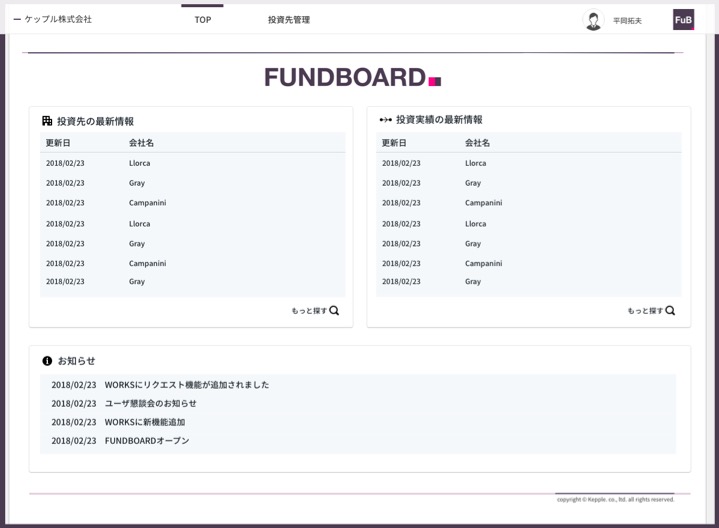Click the building icon beside 投資先の最新情報
This screenshot has width=719, height=528.
pos(47,121)
